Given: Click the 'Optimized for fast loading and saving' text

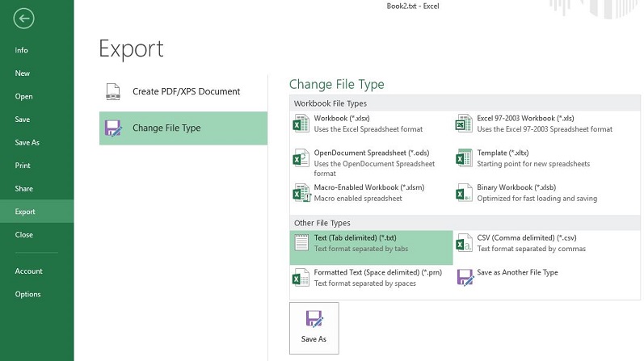Looking at the screenshot, I should (537, 199).
